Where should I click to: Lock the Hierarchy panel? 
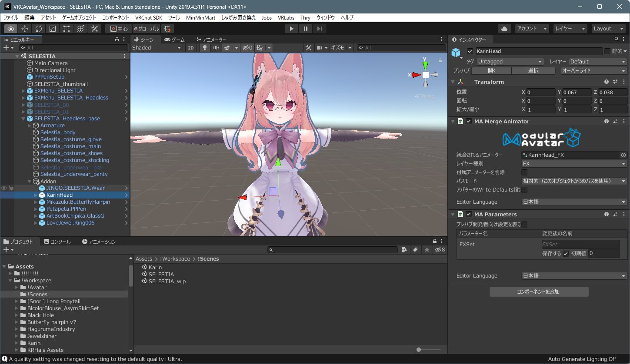click(117, 40)
